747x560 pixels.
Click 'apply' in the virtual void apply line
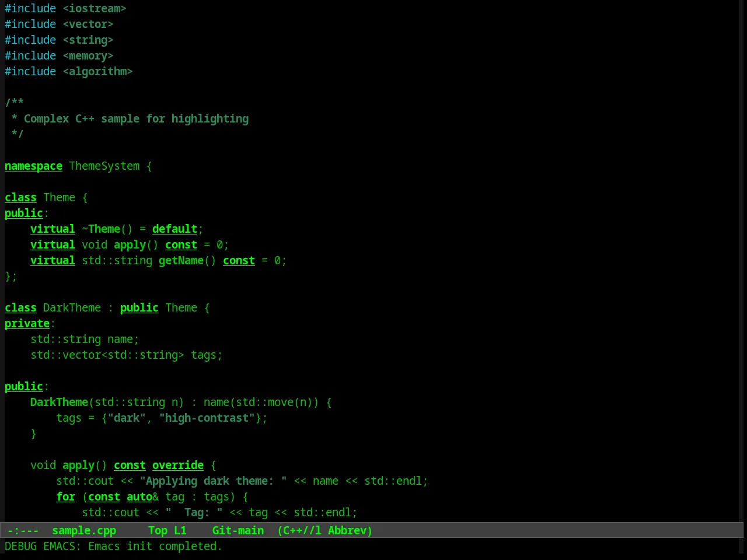click(x=130, y=244)
